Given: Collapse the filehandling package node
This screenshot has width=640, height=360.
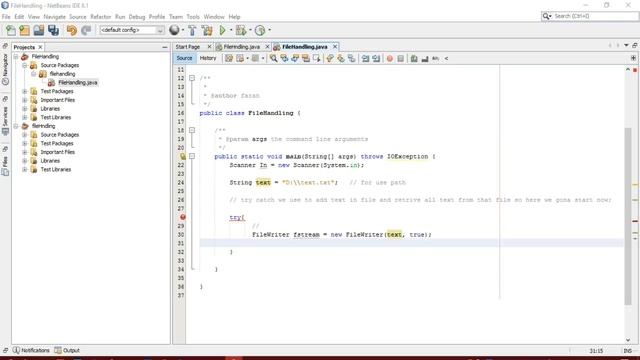Looking at the screenshot, I should (34, 74).
